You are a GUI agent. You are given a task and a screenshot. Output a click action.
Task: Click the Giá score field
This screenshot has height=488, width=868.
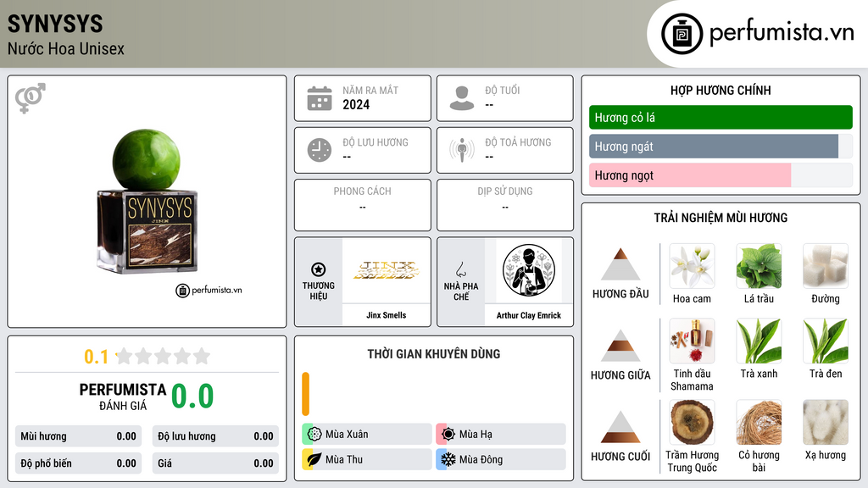click(215, 463)
